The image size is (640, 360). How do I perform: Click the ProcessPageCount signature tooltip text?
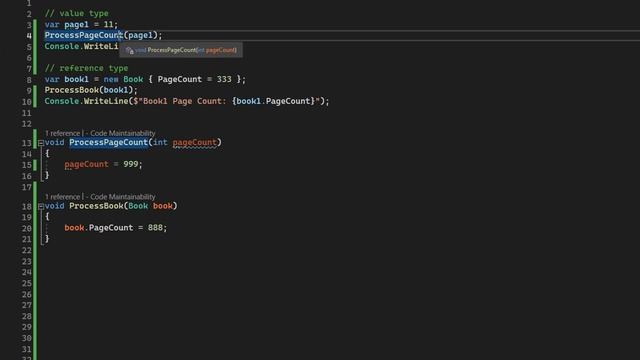pos(186,50)
